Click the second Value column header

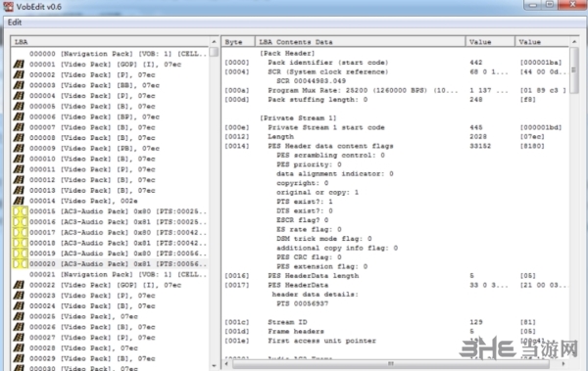[x=542, y=41]
